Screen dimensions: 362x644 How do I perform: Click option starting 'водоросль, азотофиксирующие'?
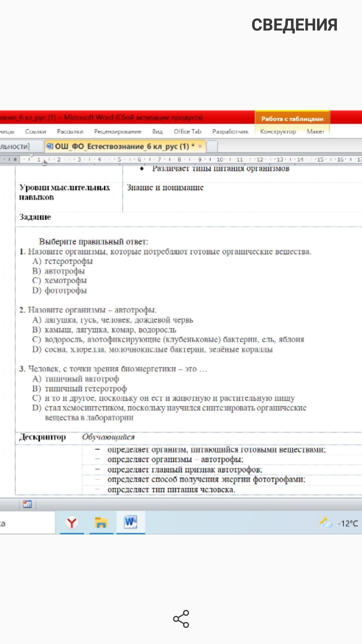(x=174, y=339)
